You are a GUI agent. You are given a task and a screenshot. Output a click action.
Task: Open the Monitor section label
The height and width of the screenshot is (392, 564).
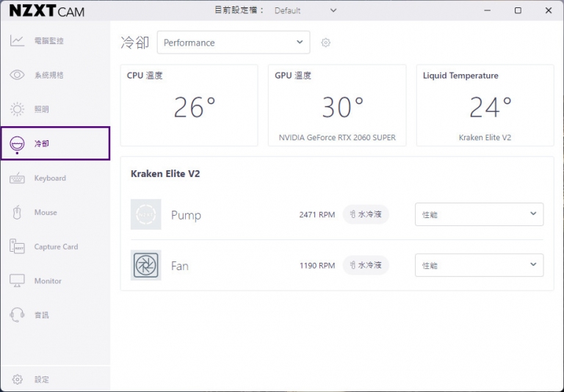(x=48, y=281)
